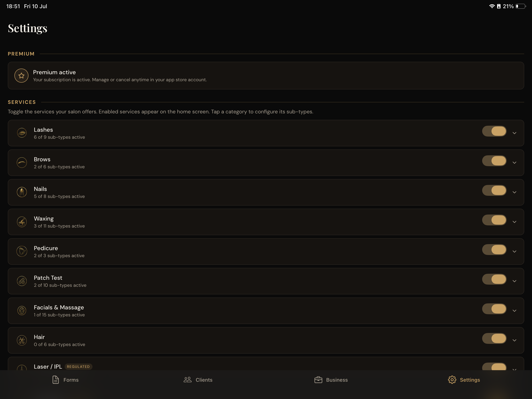
Task: Expand the Facials & Massage chevron
Action: point(514,311)
